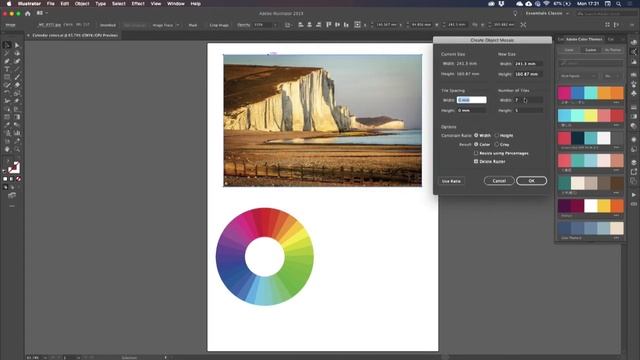640x360 pixels.
Task: Pick the magenta swatch in first theme
Action: point(564,93)
